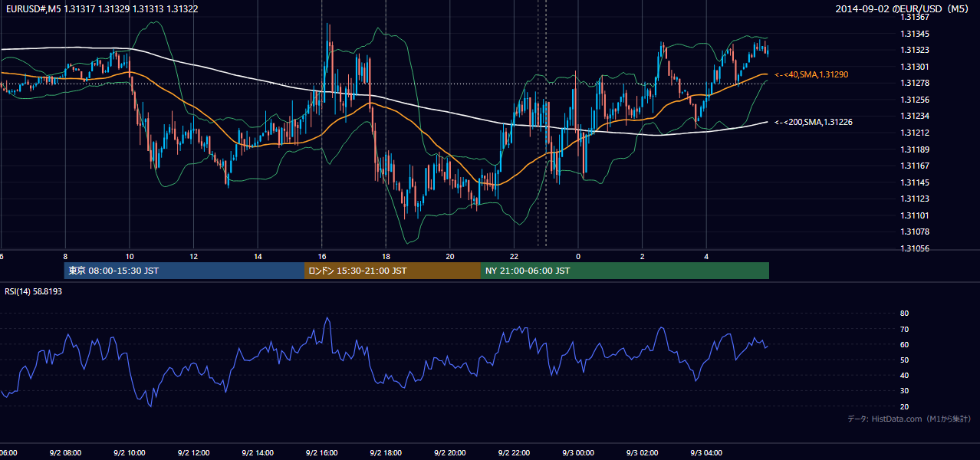Click the 9/2 20:00 bottom time label
Image resolution: width=980 pixels, height=460 pixels.
tap(450, 453)
